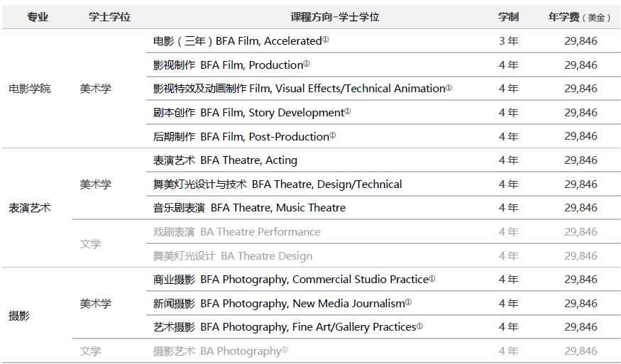The height and width of the screenshot is (364, 621).
Task: Click the 课程方向-学士学位 header
Action: coord(335,17)
